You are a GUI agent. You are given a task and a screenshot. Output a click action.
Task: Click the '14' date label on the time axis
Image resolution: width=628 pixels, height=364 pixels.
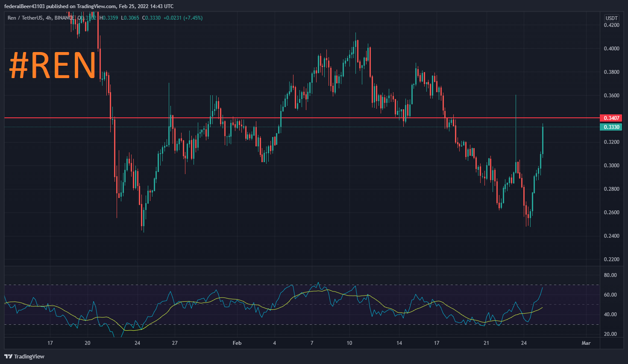pyautogui.click(x=399, y=343)
